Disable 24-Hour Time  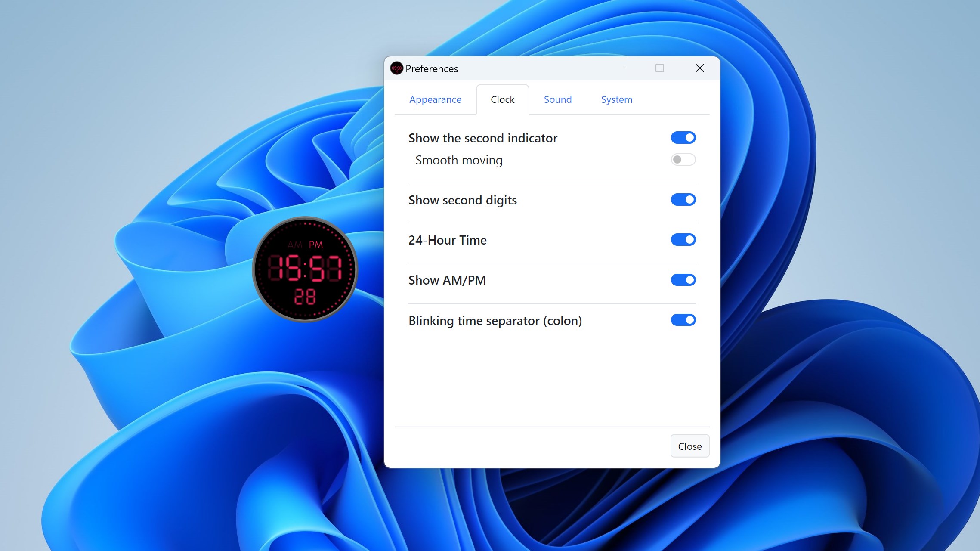tap(683, 240)
